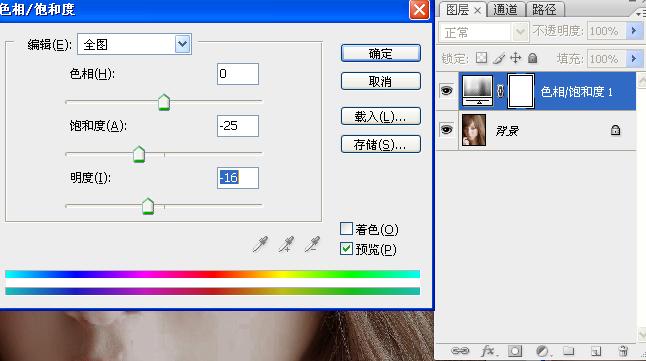Select the adjustment layer thumbnail
The image size is (646, 361).
point(477,91)
